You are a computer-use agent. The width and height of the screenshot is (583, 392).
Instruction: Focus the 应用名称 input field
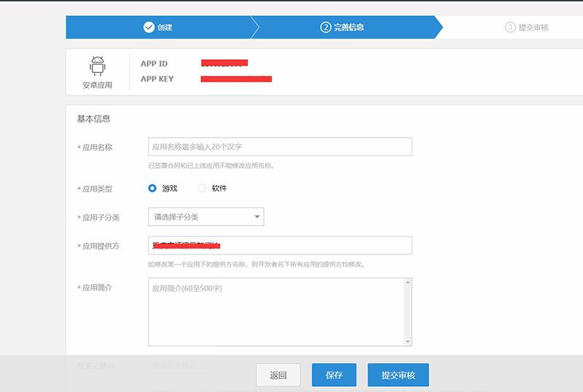[x=280, y=146]
